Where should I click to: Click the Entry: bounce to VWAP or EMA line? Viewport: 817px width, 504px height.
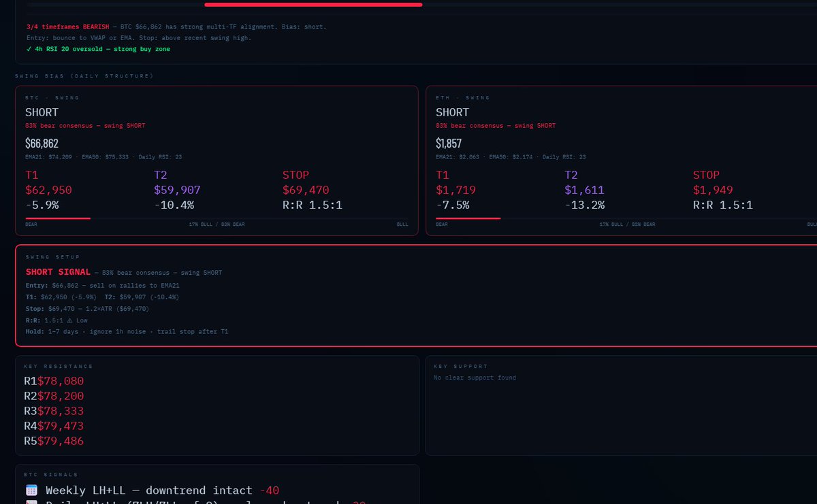[138, 37]
